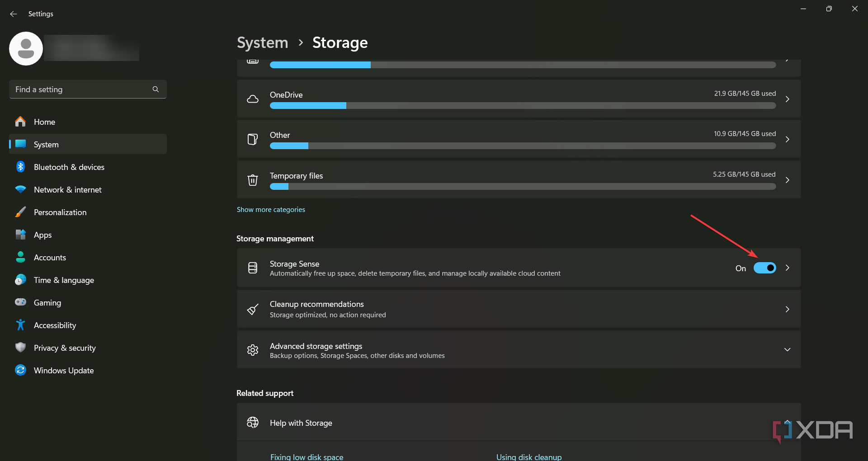The height and width of the screenshot is (461, 868).
Task: Click Help with Storage row
Action: click(519, 423)
